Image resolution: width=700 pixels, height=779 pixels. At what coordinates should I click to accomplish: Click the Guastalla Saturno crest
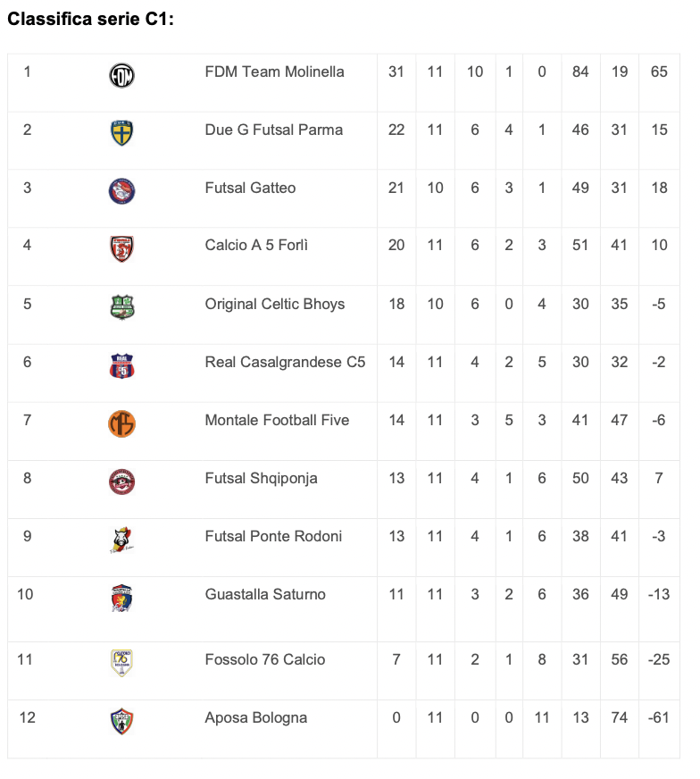[121, 599]
